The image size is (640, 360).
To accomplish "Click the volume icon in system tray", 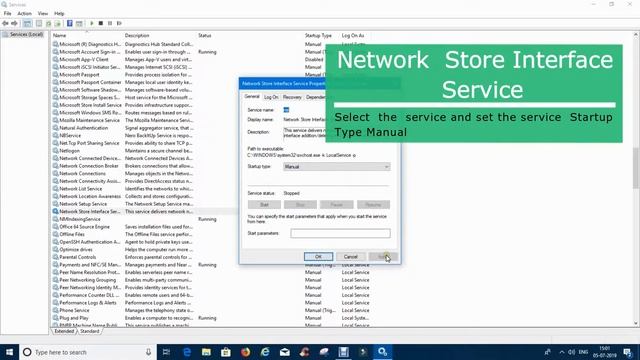I will pyautogui.click(x=571, y=352).
